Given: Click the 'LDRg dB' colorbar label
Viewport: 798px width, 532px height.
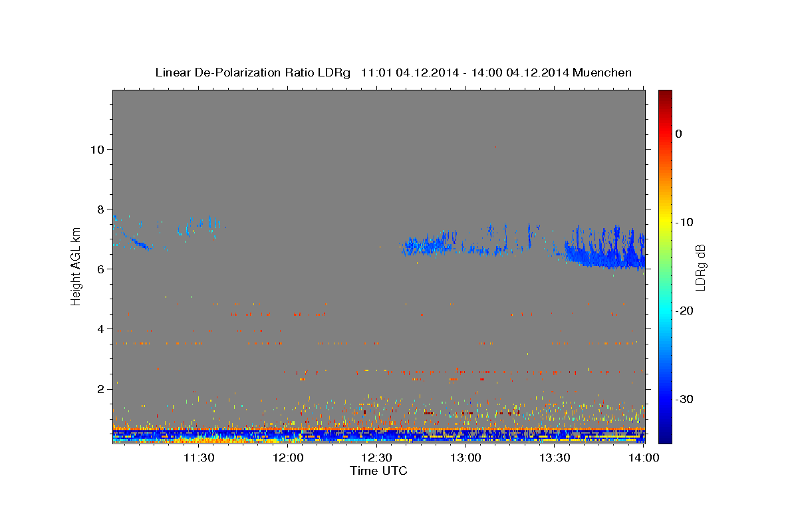Looking at the screenshot, I should 700,267.
